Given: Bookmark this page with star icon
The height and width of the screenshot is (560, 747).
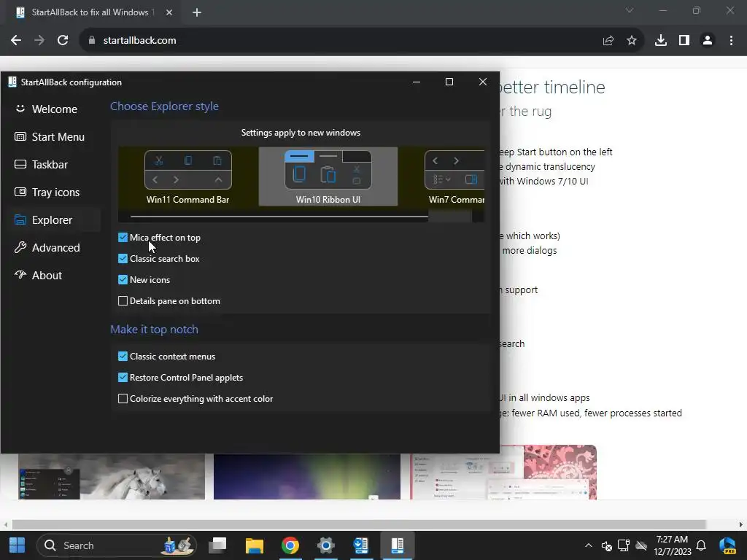Looking at the screenshot, I should click(632, 41).
